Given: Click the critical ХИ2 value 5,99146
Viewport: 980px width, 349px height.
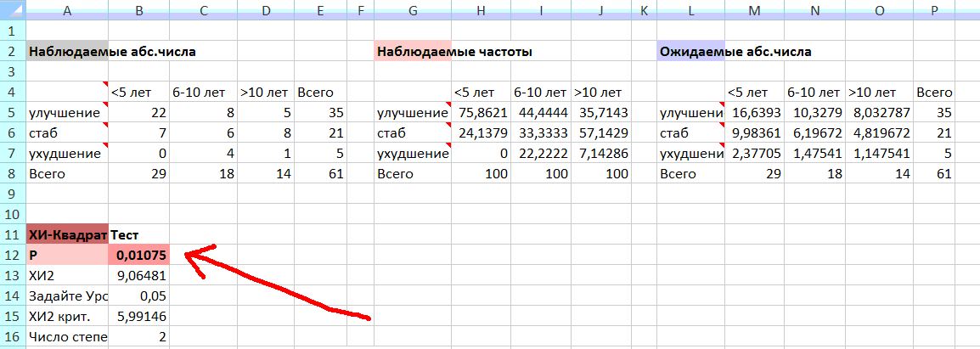Looking at the screenshot, I should tap(139, 316).
